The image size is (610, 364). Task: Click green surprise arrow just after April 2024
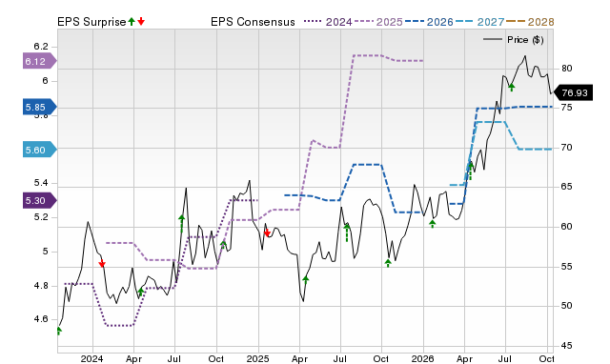[x=141, y=292]
